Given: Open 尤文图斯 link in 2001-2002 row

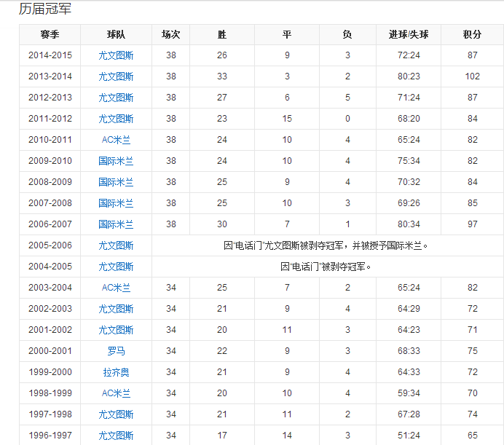Looking at the screenshot, I should [x=116, y=330].
